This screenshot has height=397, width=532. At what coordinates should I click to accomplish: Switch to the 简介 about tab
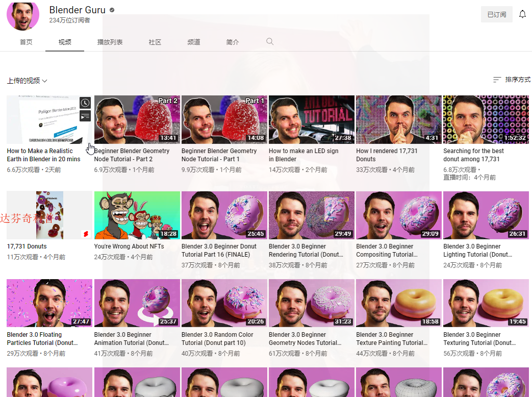point(233,42)
